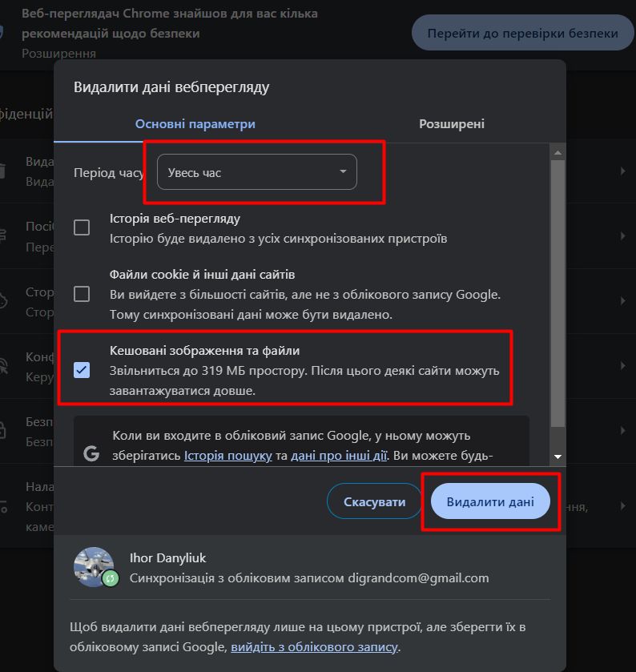The image size is (636, 672).
Task: Tick the Файли cookie й інші дані сайтів checkbox
Action: tap(82, 294)
